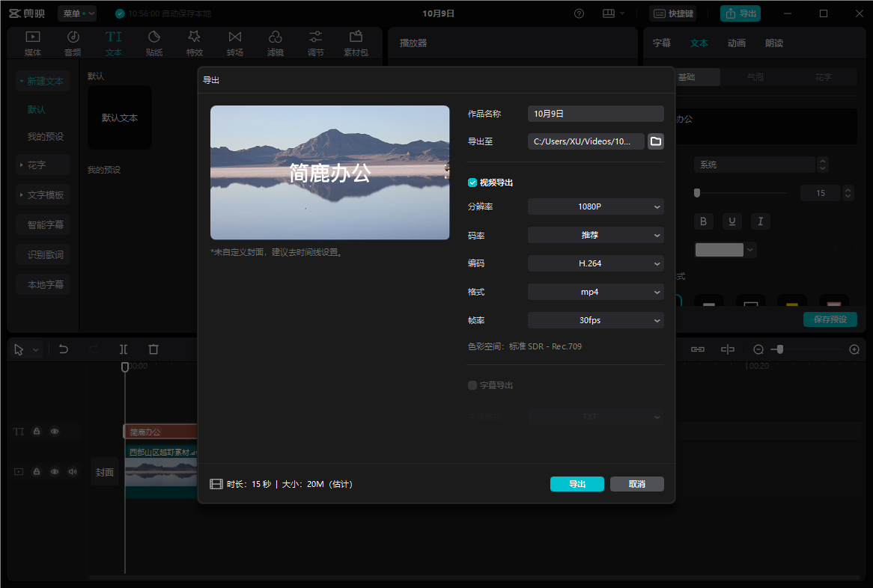Switch to the 贴纸 tab

[x=154, y=43]
